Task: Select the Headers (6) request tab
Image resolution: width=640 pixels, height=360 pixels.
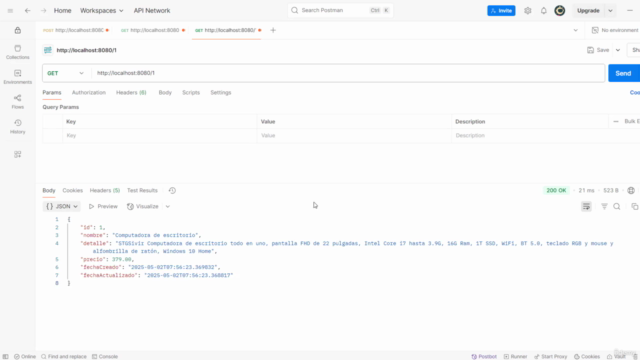Action: pyautogui.click(x=131, y=93)
